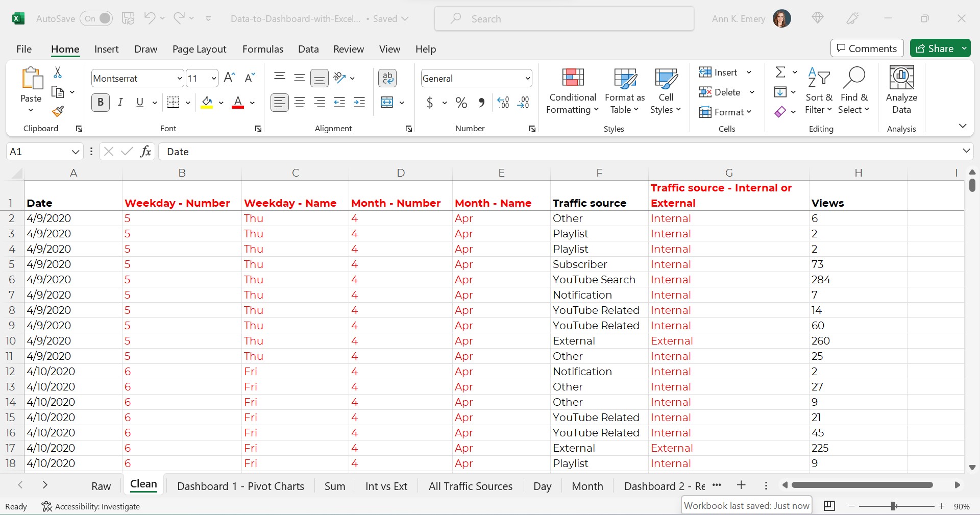
Task: Click the AutoSum sigma icon
Action: tap(780, 72)
